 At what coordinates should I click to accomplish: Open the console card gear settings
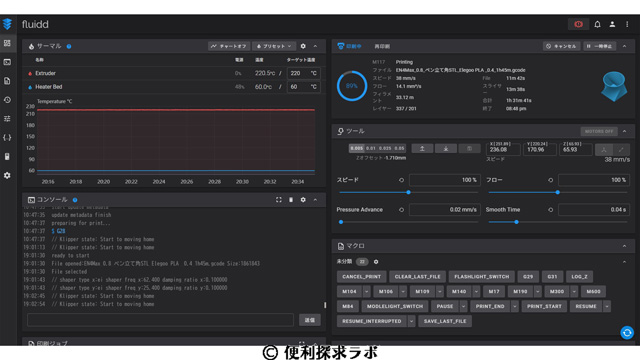pyautogui.click(x=303, y=200)
